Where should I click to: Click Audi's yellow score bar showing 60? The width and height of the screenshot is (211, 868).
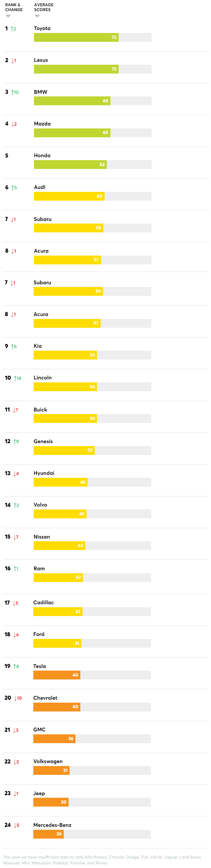coord(69,196)
